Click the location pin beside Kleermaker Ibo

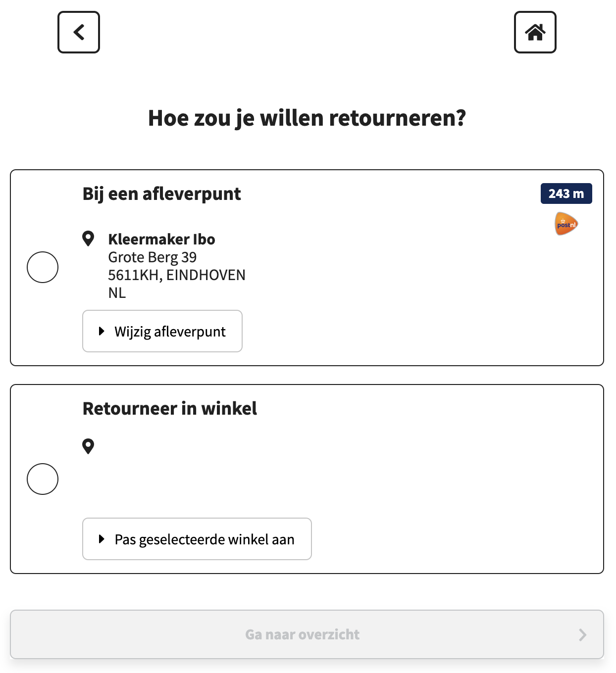(x=88, y=239)
